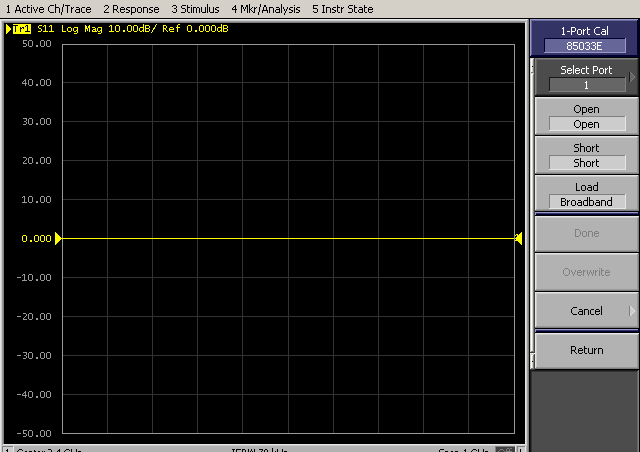Screen dimensions: 640x452
Task: Click the -40.00 y-axis label
Action: tap(34, 394)
